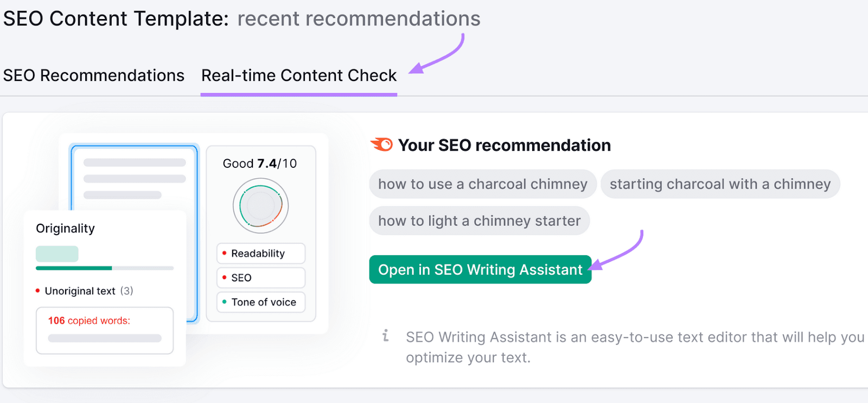
Task: Click the Good 7.4/10 score label
Action: pos(260,163)
